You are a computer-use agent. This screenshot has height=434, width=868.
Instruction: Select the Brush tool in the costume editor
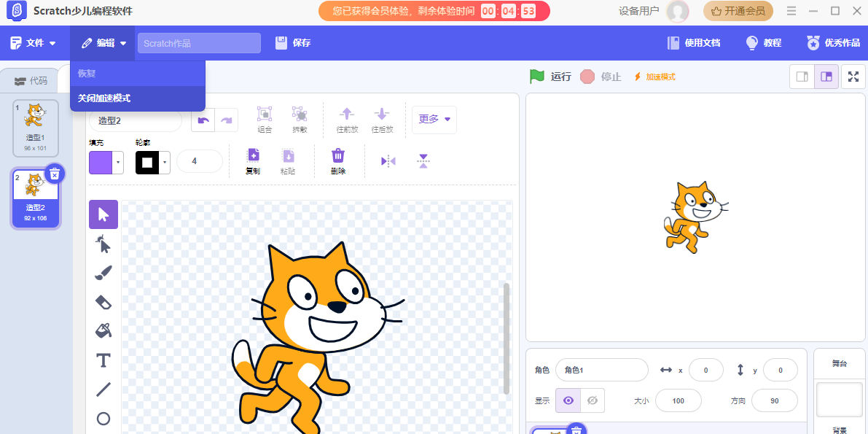click(103, 273)
